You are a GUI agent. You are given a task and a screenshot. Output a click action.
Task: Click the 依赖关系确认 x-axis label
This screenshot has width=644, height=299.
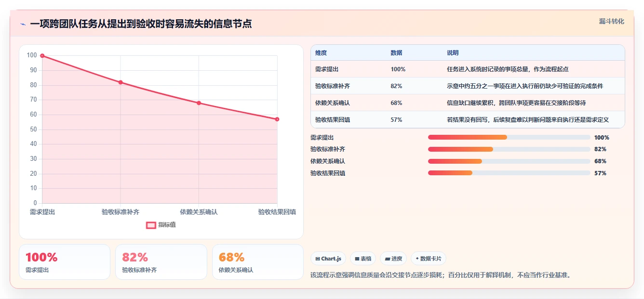pos(199,212)
